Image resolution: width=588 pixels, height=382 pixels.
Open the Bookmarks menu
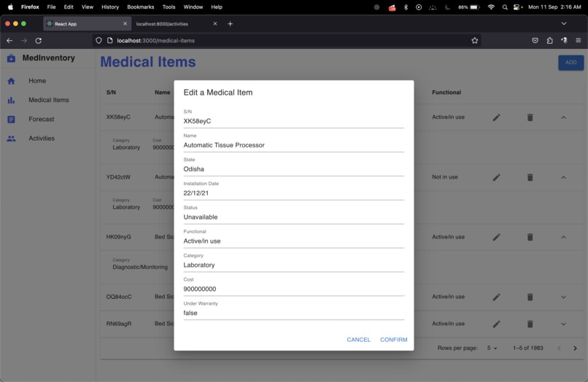(140, 7)
